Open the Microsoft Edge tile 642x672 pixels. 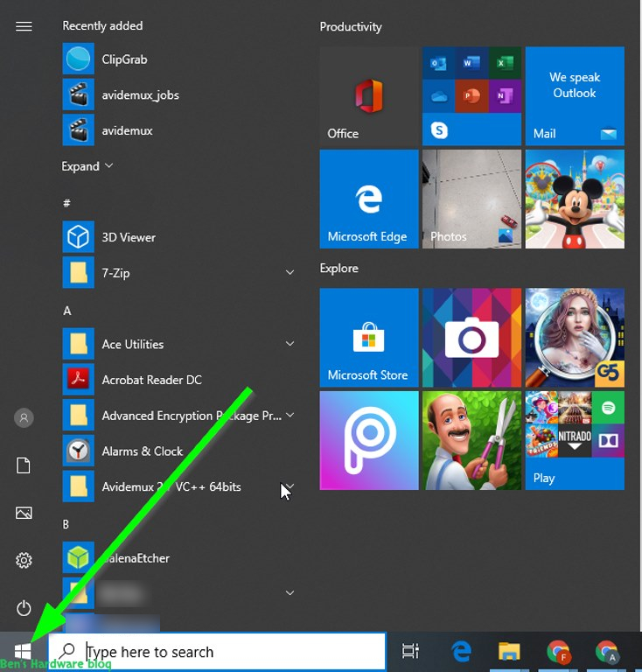point(369,199)
